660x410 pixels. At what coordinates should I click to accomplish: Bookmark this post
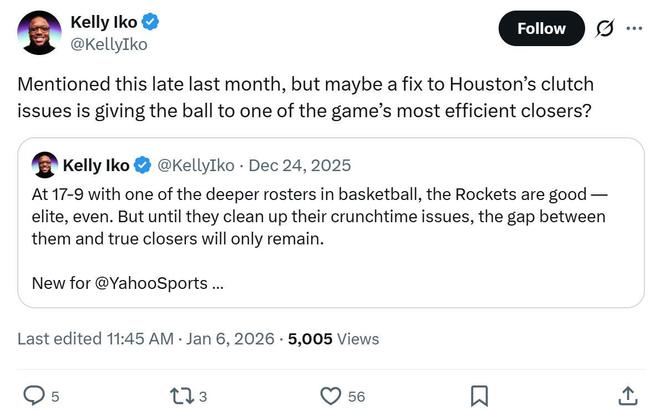coord(479,396)
